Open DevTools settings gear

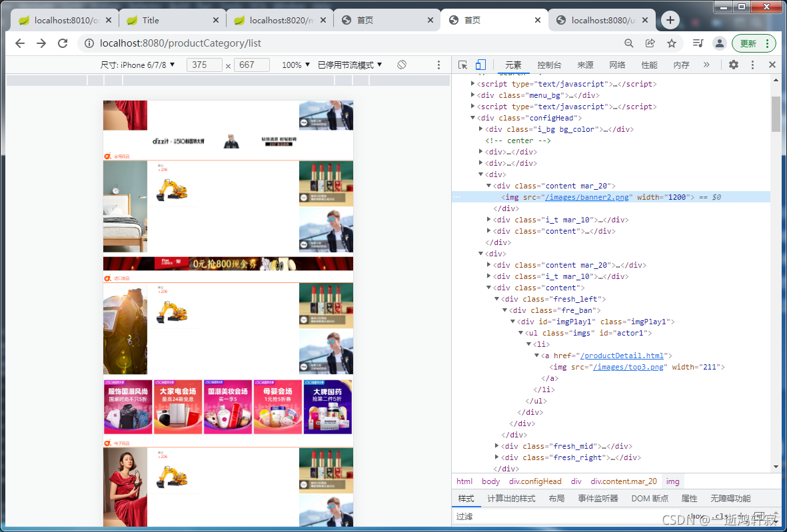coord(733,65)
